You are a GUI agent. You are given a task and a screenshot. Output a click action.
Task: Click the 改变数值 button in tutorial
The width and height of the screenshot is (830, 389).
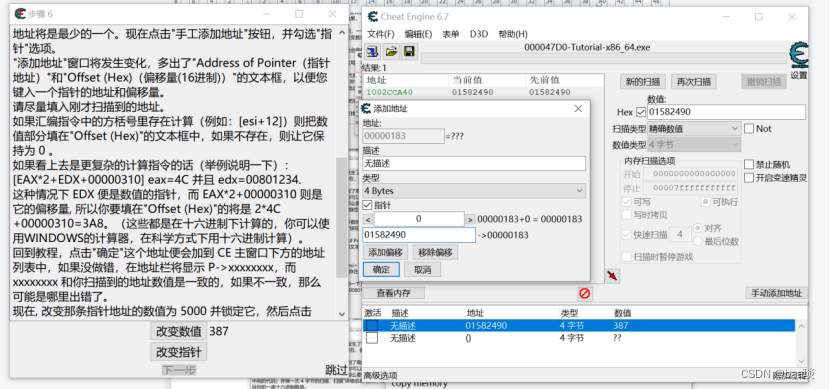pyautogui.click(x=178, y=331)
